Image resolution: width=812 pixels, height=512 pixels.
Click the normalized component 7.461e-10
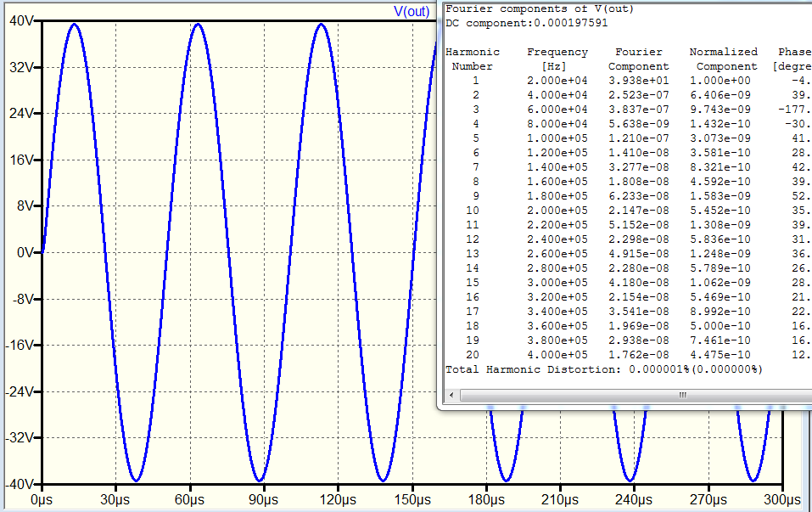720,340
